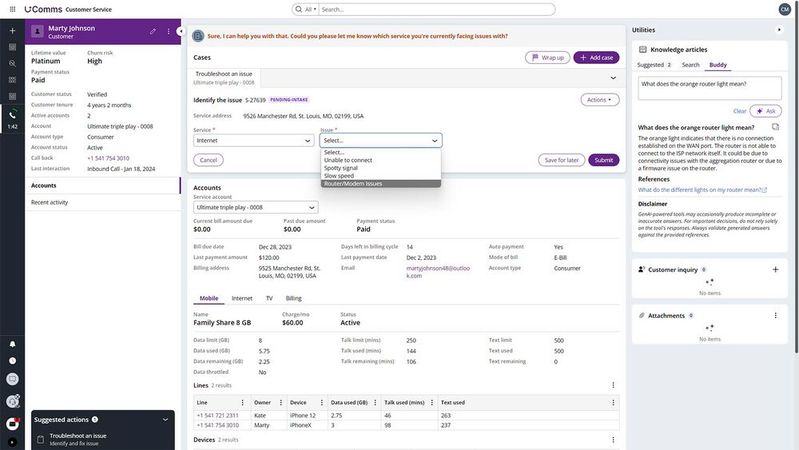Open Owner column options menu
This screenshot has height=450, width=799.
[281, 403]
